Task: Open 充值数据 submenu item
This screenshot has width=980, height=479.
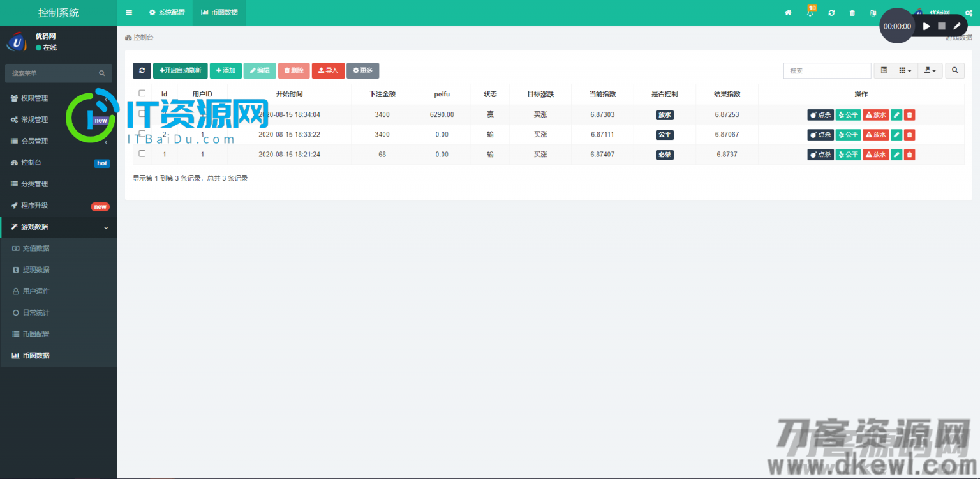Action: coord(59,248)
